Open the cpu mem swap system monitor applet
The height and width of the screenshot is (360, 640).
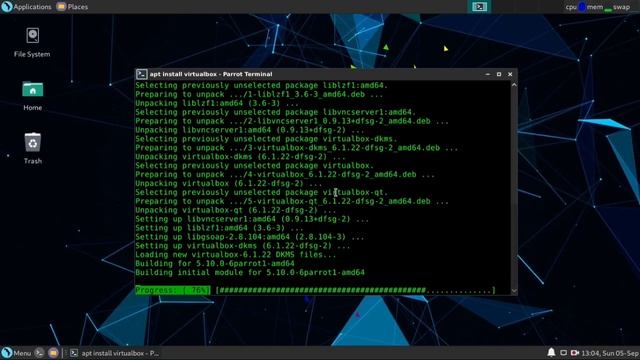[598, 7]
